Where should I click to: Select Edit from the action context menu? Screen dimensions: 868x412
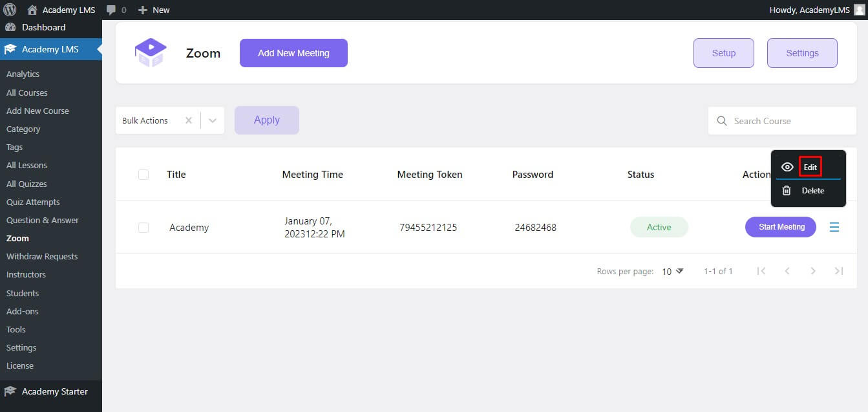[x=810, y=166]
